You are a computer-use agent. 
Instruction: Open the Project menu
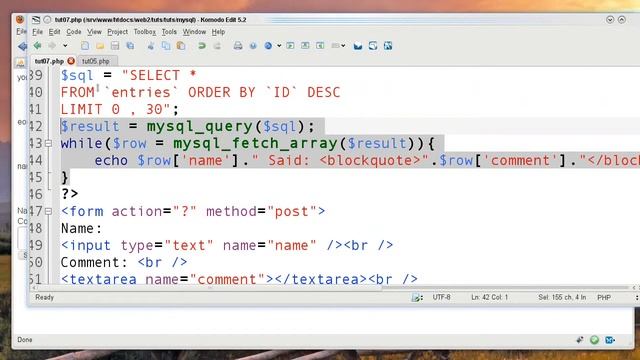[x=118, y=32]
